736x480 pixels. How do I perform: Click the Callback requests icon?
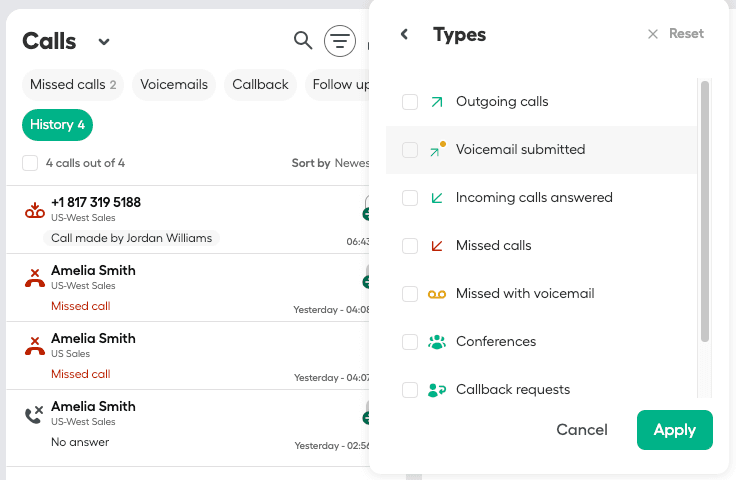click(x=436, y=390)
